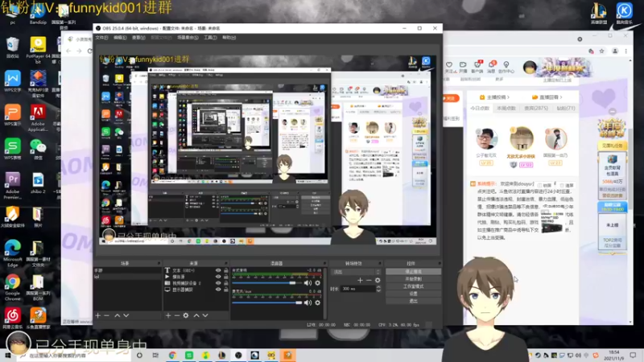Click 停止推流 button in OBS controls
The image size is (644, 362).
pos(413,272)
